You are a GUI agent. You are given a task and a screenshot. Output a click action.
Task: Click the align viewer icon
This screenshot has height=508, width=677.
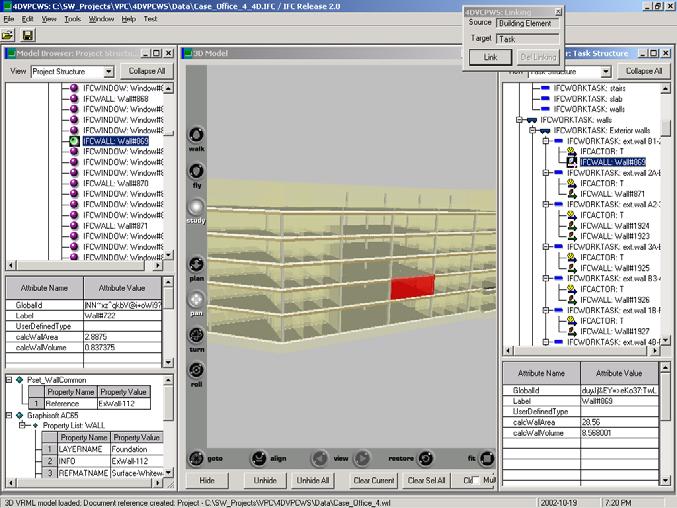259,458
